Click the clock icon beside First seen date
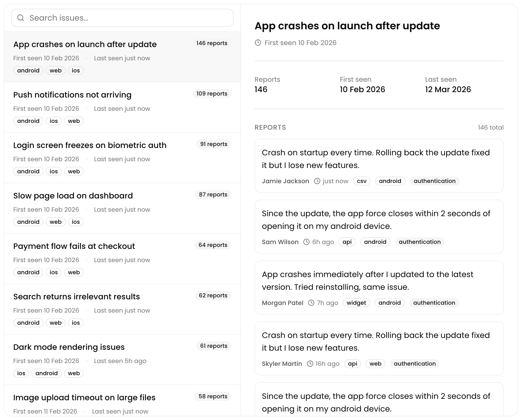Screen dimensions: 521x420 pyautogui.click(x=258, y=43)
